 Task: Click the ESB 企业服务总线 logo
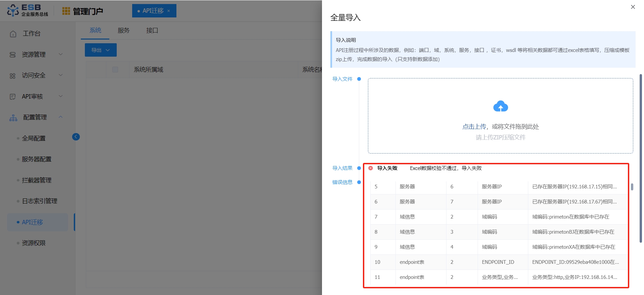click(x=28, y=10)
